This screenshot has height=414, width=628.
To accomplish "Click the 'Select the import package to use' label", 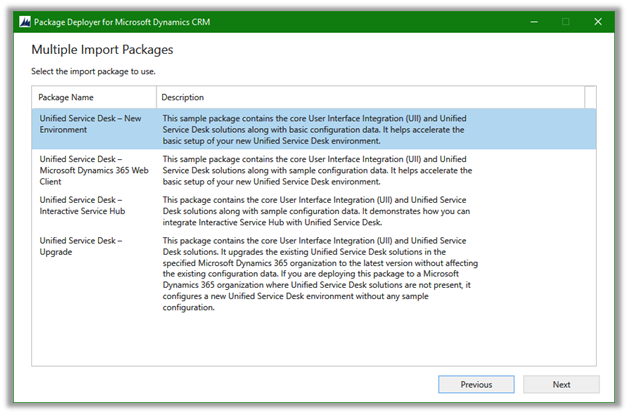I will coord(93,71).
